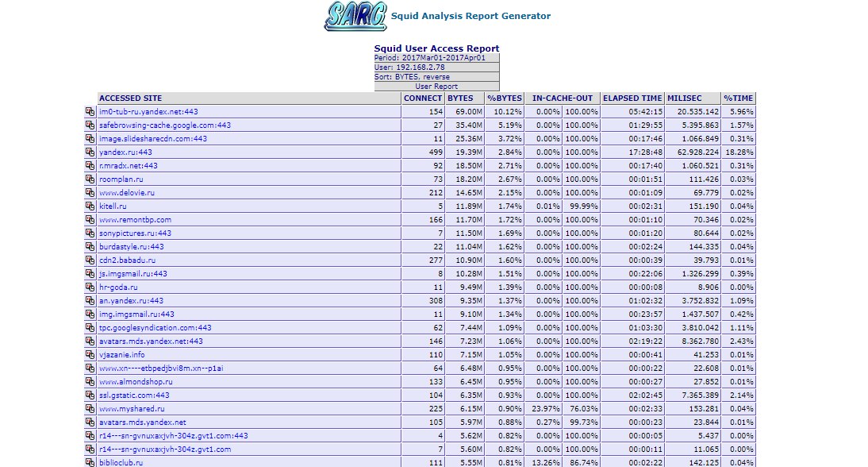Screen dimensions: 868x467
Task: Open date/time icon for img.imgsmail.ru:443
Action: (x=90, y=314)
